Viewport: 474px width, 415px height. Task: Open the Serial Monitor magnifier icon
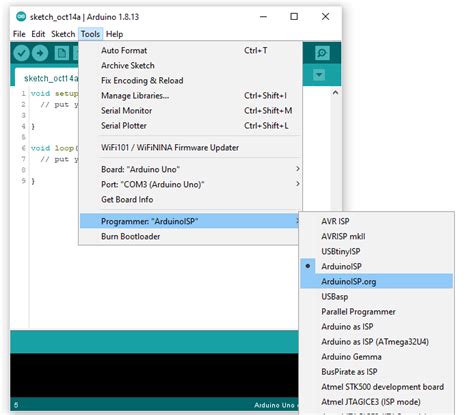point(322,53)
